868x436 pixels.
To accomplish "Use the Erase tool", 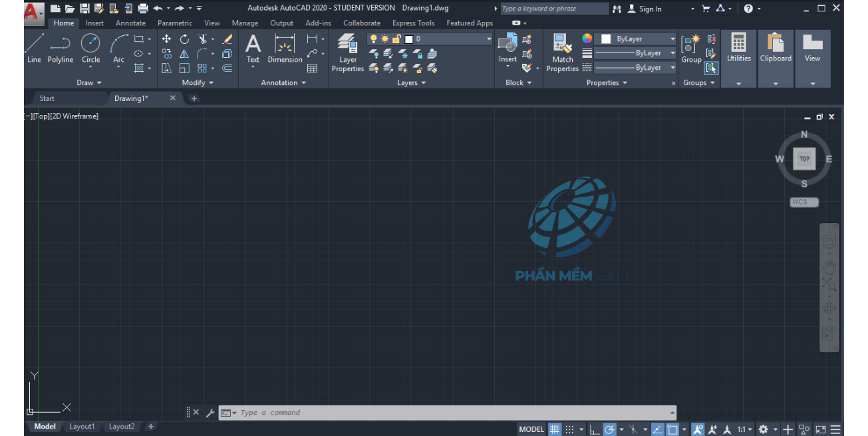I will click(227, 39).
